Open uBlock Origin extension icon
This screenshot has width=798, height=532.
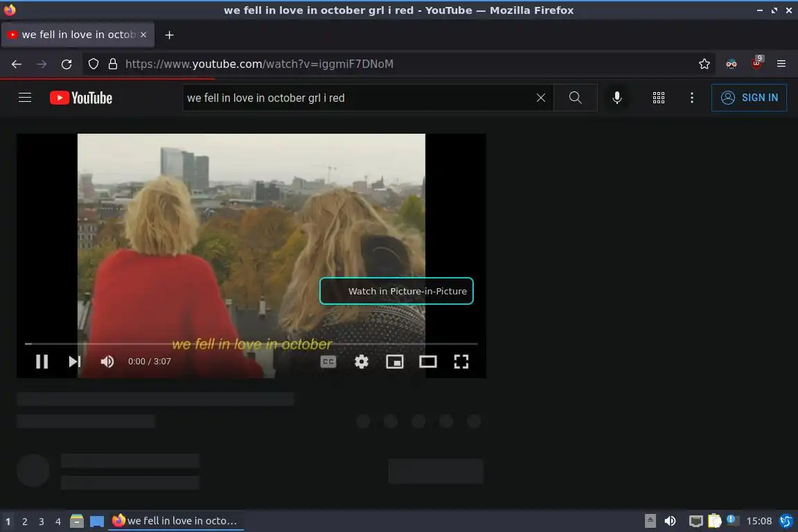(756, 63)
